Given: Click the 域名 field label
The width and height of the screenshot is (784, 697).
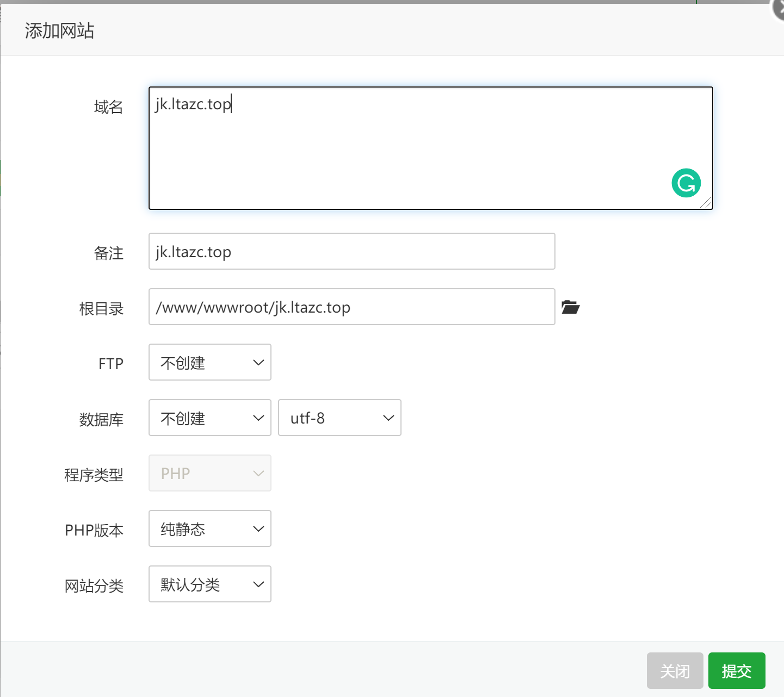Looking at the screenshot, I should (x=108, y=107).
